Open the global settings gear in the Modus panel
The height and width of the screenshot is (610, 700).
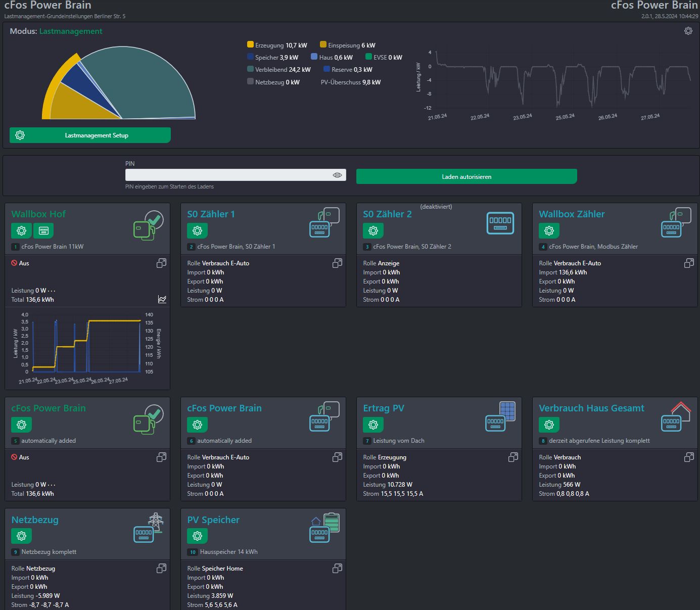click(x=688, y=31)
